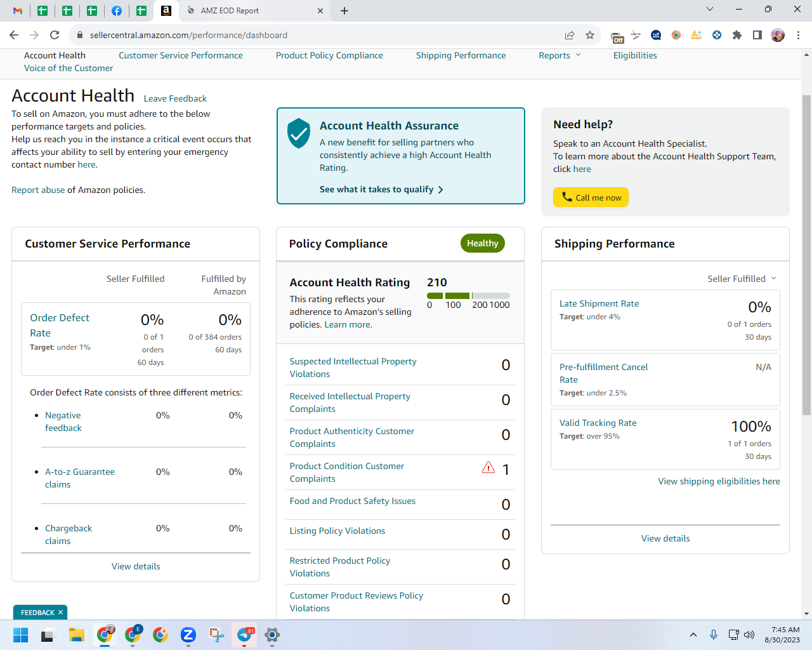The width and height of the screenshot is (812, 650).
Task: Expand the Reports menu
Action: pyautogui.click(x=560, y=56)
